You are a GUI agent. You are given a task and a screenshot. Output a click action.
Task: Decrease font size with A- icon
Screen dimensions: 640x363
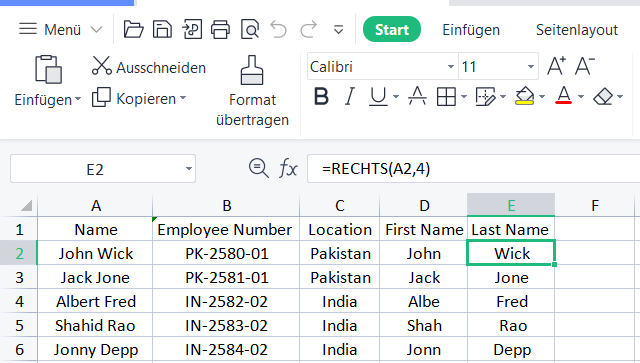(584, 66)
